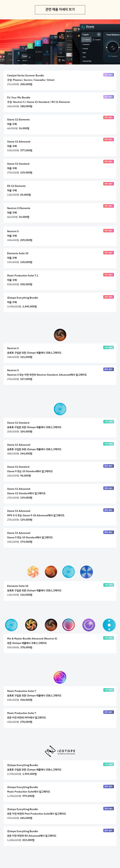
Task: Click the plus button beside Targets
Action: tap(99, 34)
